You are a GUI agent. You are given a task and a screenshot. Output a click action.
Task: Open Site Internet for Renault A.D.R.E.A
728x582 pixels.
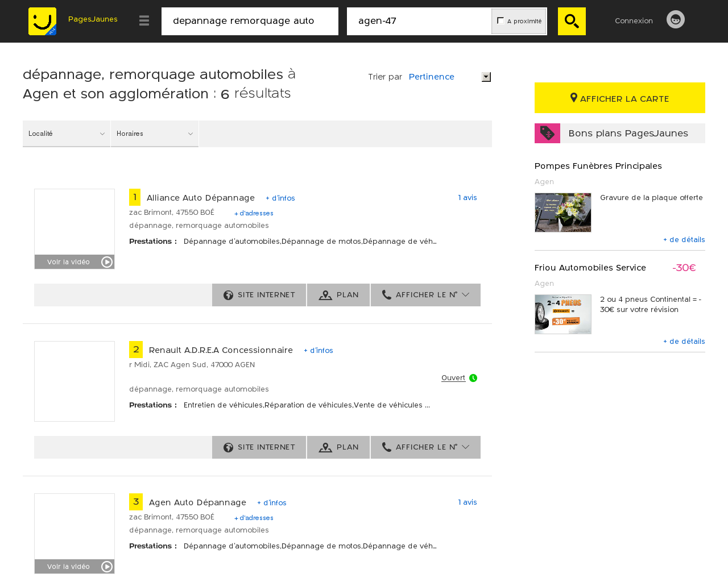259,447
